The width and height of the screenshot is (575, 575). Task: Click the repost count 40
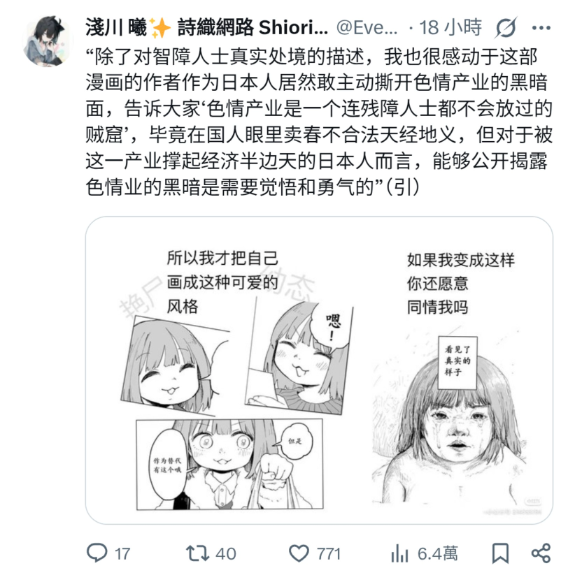(x=226, y=554)
